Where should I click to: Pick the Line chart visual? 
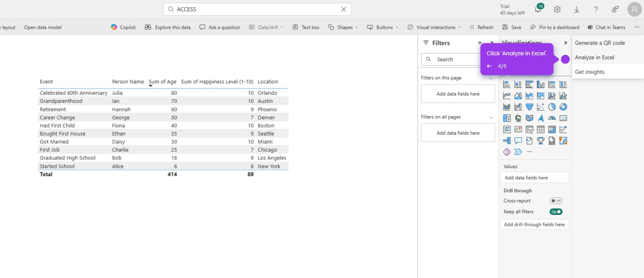coord(507,96)
